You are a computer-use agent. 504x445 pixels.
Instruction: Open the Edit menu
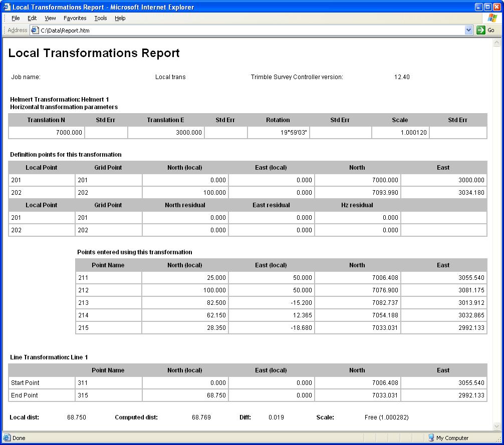tap(32, 18)
